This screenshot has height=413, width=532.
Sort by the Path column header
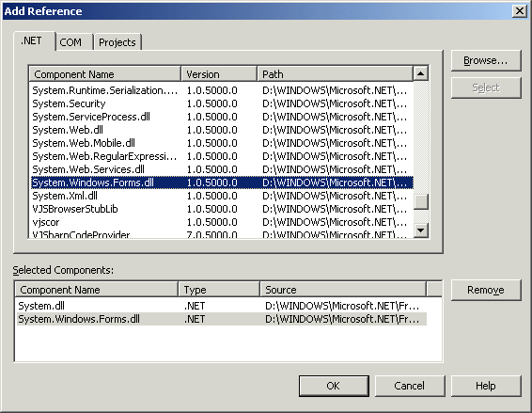(x=336, y=74)
